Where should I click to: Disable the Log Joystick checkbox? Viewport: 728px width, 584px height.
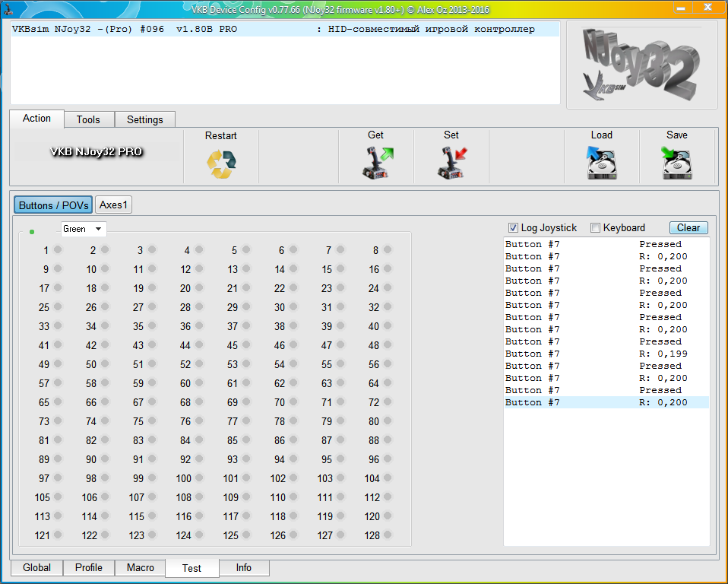[513, 227]
